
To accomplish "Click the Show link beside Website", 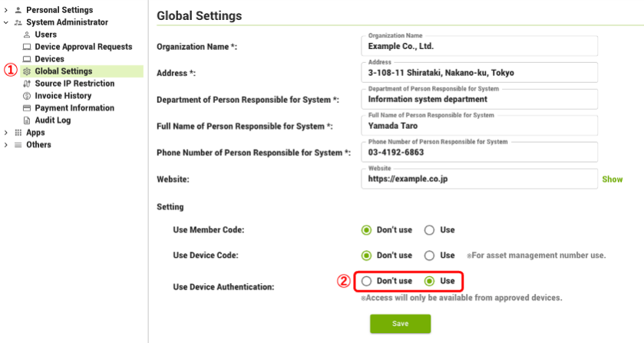I will (612, 180).
